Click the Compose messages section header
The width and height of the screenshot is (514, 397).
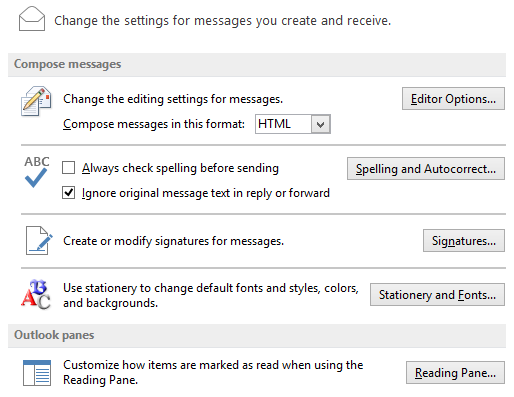tap(257, 64)
